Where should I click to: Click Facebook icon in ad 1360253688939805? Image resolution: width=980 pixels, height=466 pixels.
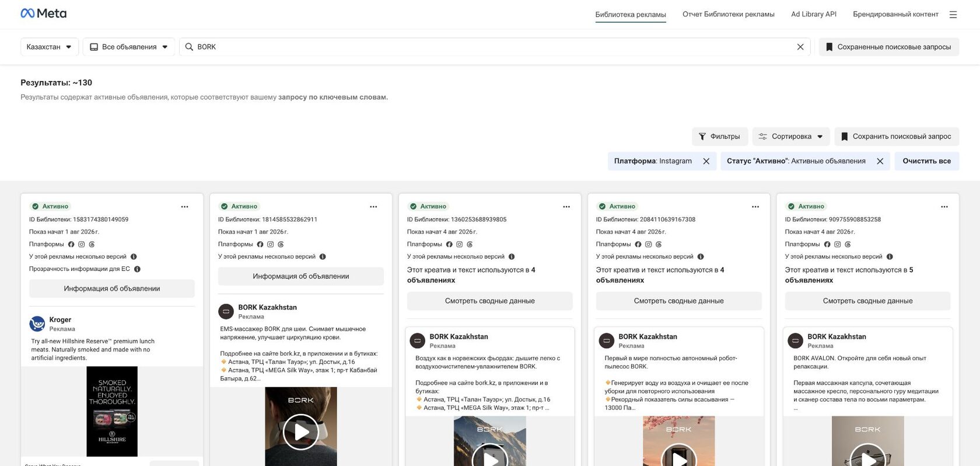449,244
